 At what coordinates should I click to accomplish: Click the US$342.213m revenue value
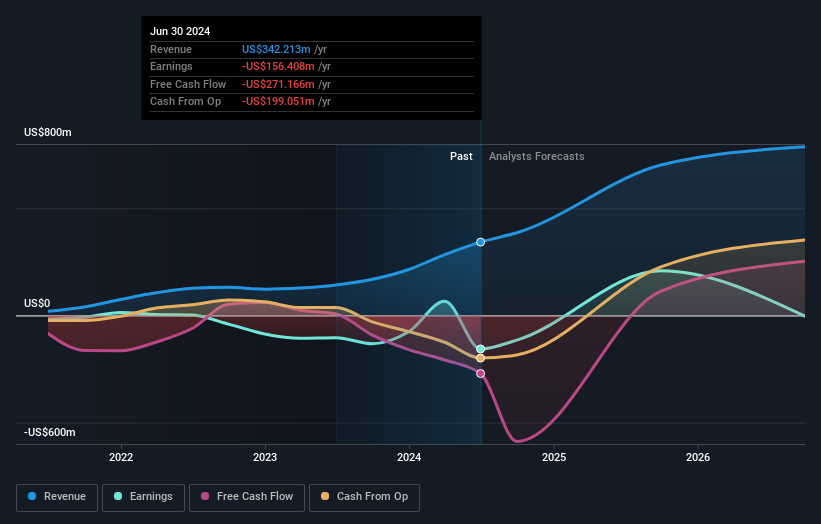coord(276,49)
